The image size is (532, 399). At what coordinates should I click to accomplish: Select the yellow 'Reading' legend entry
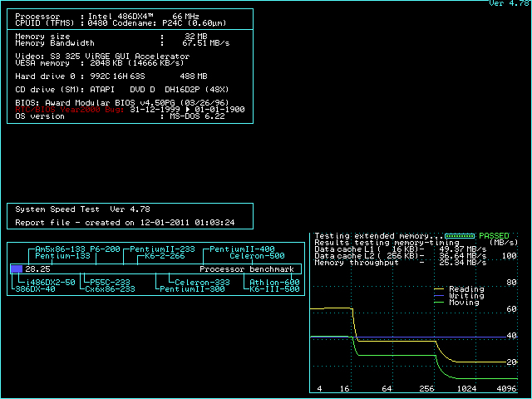459,289
